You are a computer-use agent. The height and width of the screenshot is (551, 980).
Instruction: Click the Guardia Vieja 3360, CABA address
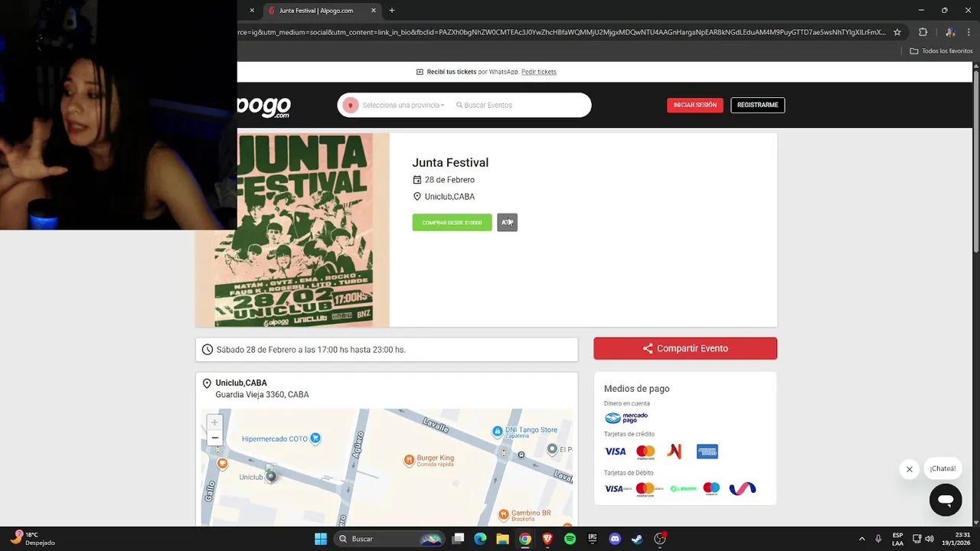262,395
